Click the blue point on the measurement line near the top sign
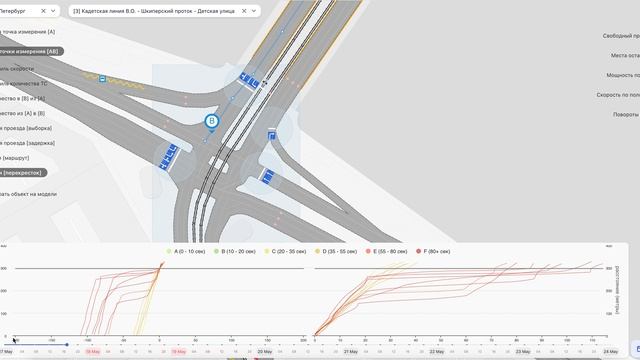The height and width of the screenshot is (360, 640). pos(254,74)
